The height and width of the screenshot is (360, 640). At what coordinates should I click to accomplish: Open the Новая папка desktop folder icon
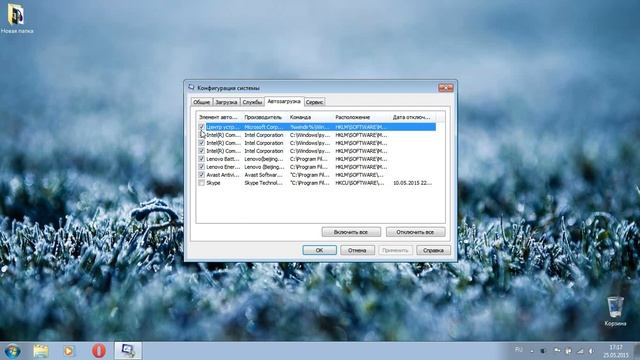16,18
